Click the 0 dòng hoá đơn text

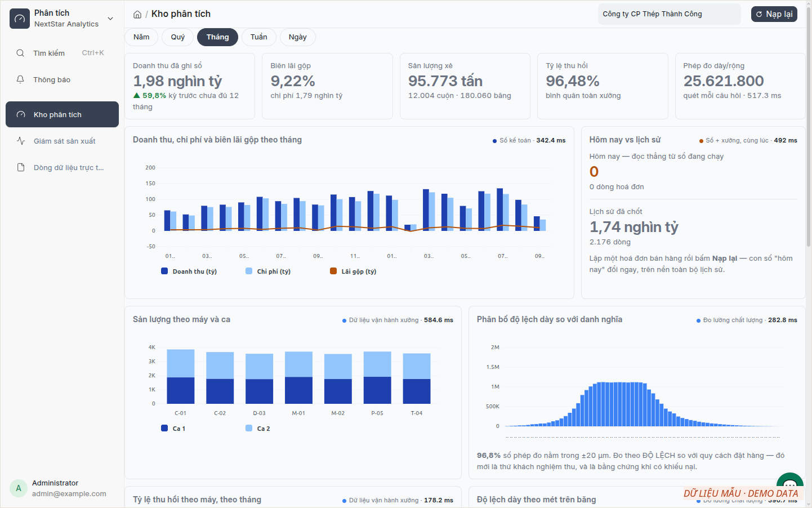tap(617, 187)
